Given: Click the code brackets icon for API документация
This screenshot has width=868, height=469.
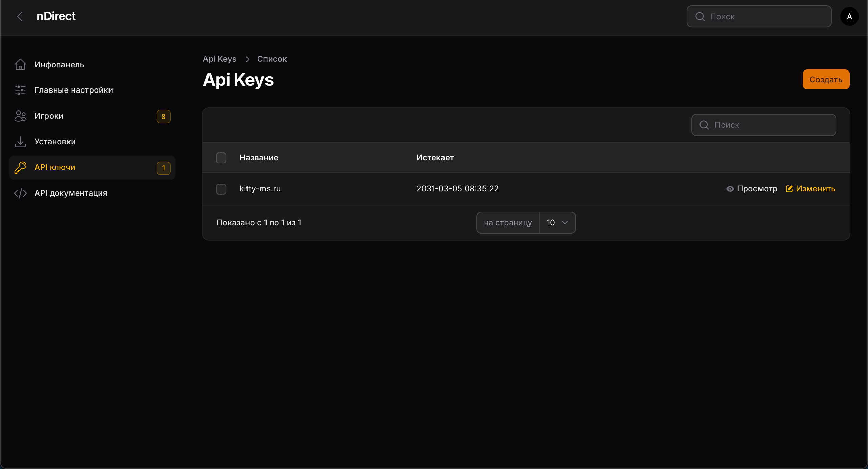Looking at the screenshot, I should click(x=20, y=193).
